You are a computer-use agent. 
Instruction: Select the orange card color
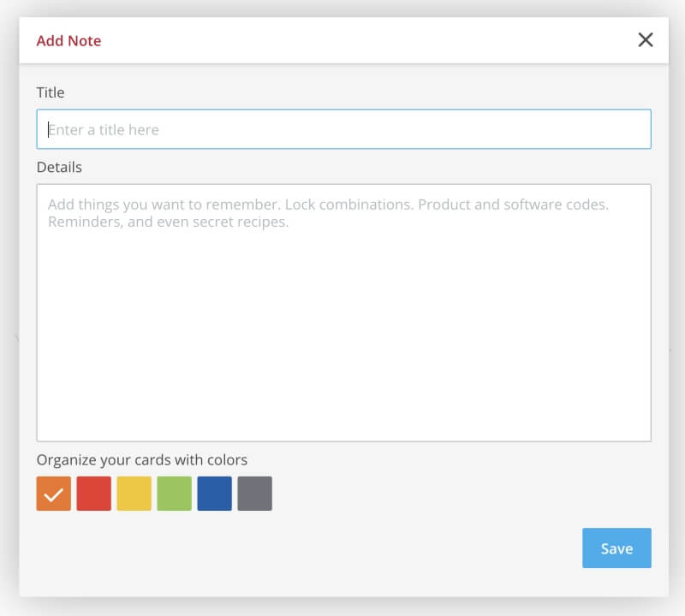point(54,494)
